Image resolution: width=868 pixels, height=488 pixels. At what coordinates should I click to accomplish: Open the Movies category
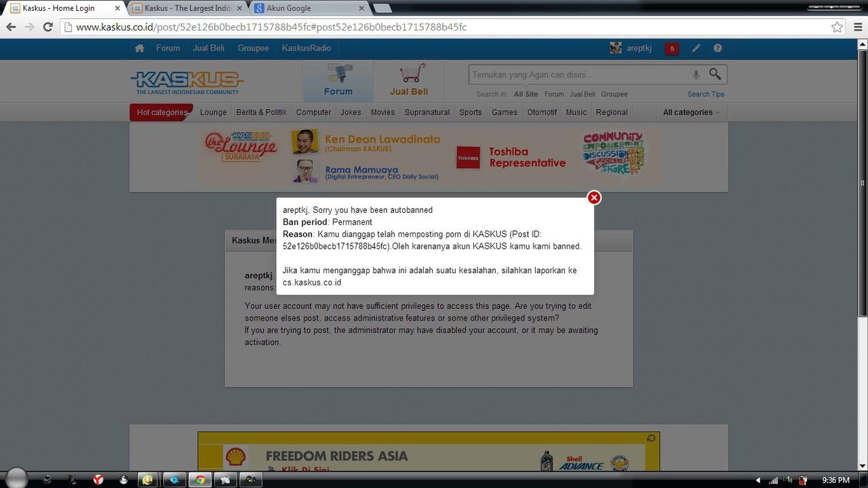point(382,113)
